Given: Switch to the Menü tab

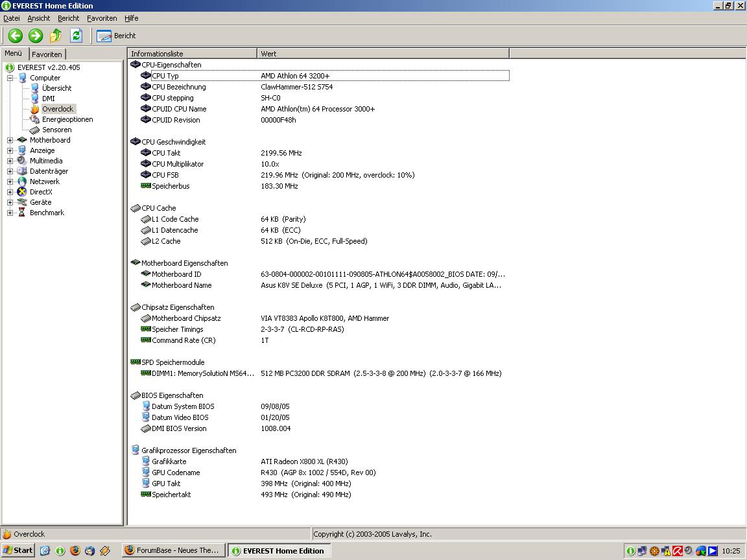Looking at the screenshot, I should pyautogui.click(x=14, y=53).
